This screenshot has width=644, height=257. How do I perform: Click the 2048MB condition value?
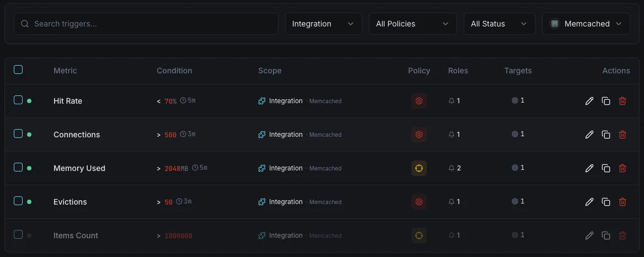[176, 168]
